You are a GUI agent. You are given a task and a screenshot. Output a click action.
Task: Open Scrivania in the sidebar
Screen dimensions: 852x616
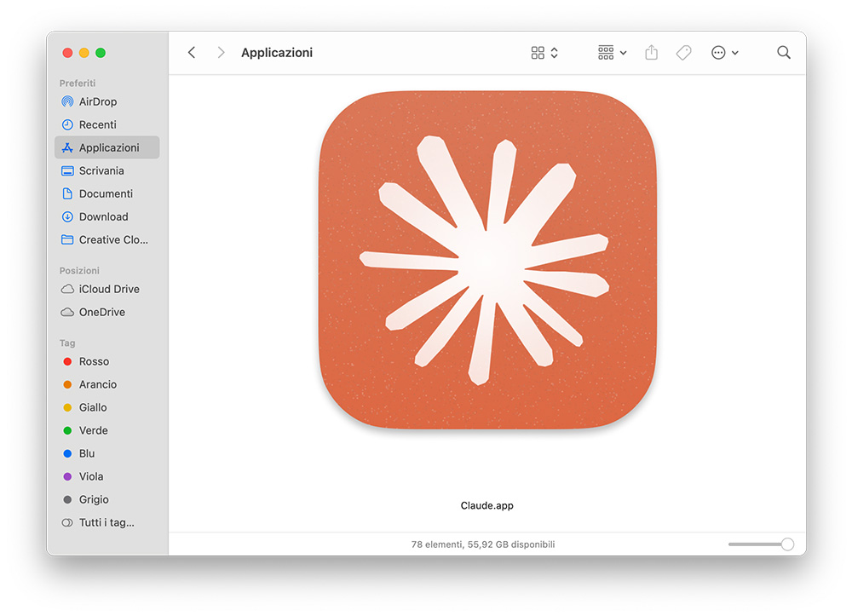pos(107,170)
